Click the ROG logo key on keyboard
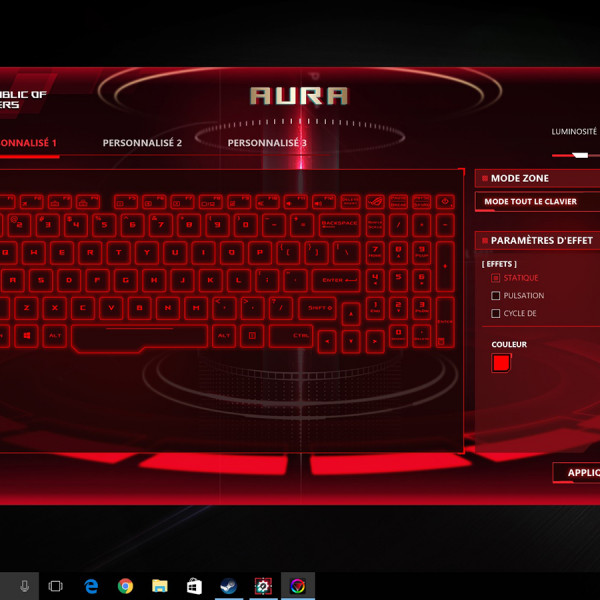The width and height of the screenshot is (600, 600). click(376, 203)
